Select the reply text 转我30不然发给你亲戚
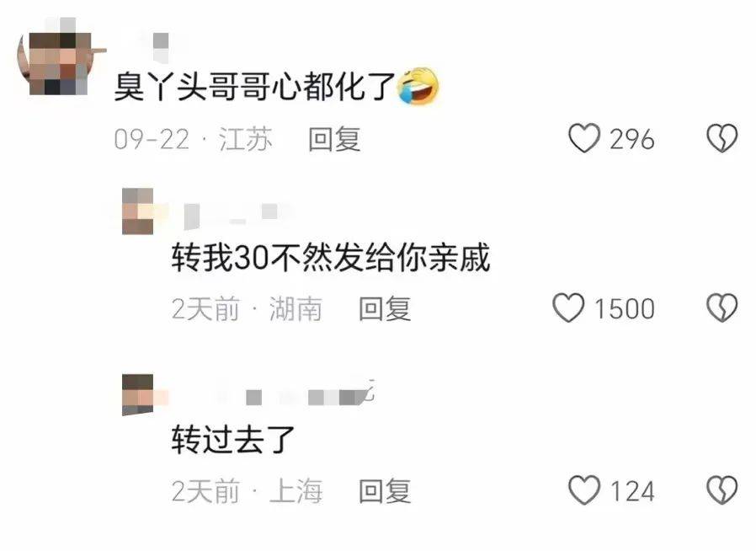756x551 pixels. [331, 257]
